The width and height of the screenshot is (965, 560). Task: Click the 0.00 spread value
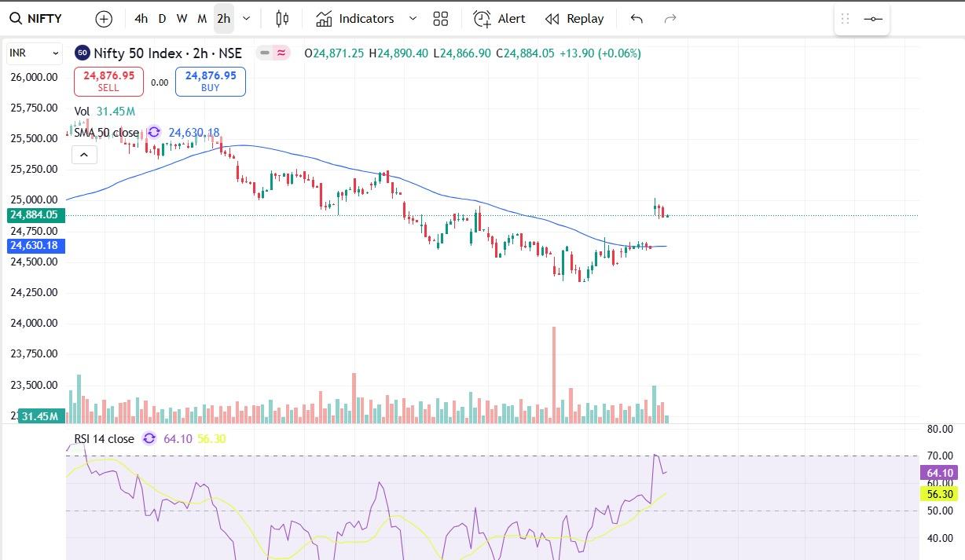pos(160,82)
